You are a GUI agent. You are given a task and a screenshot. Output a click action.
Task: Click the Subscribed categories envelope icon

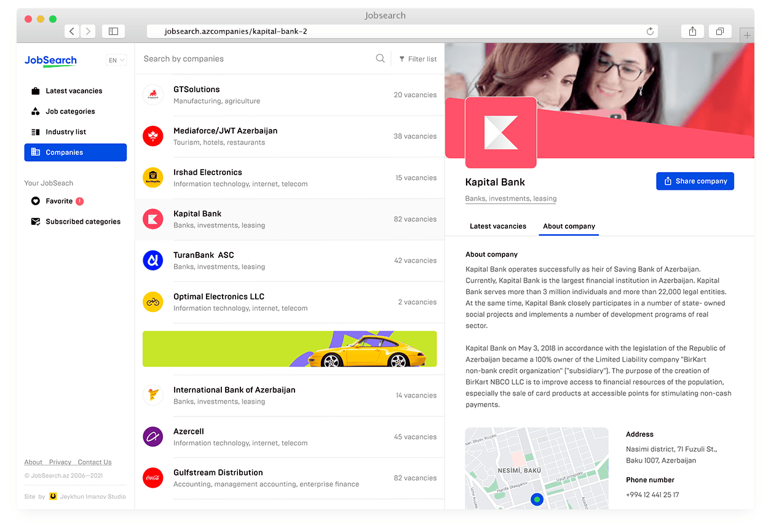(x=36, y=222)
